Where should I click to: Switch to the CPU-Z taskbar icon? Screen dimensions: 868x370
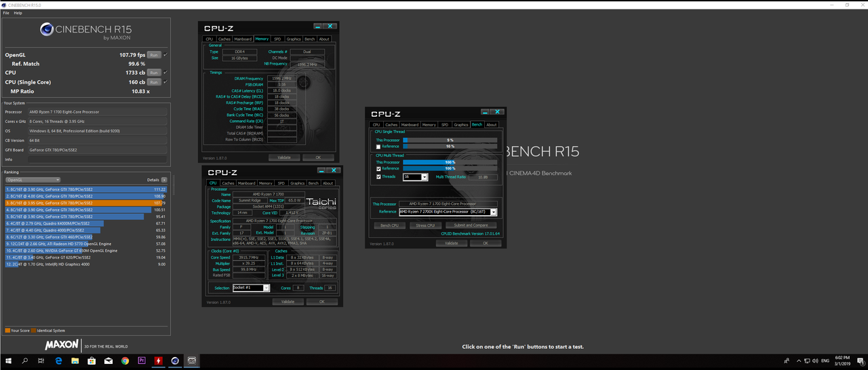click(x=192, y=360)
